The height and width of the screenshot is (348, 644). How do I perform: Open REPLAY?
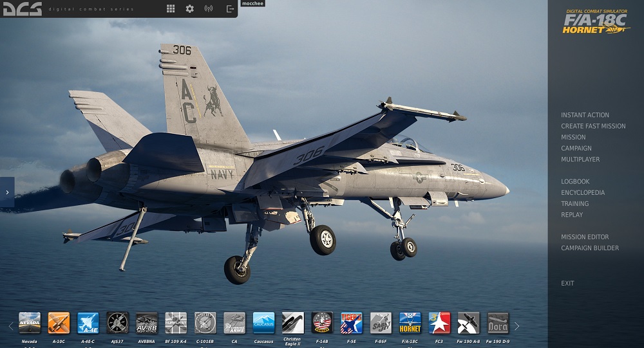(572, 215)
